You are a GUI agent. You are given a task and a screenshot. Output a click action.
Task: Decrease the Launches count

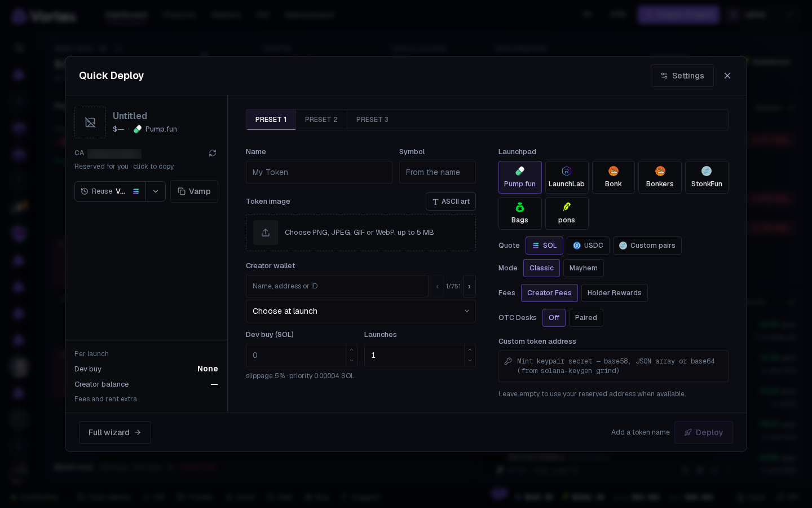[470, 361]
